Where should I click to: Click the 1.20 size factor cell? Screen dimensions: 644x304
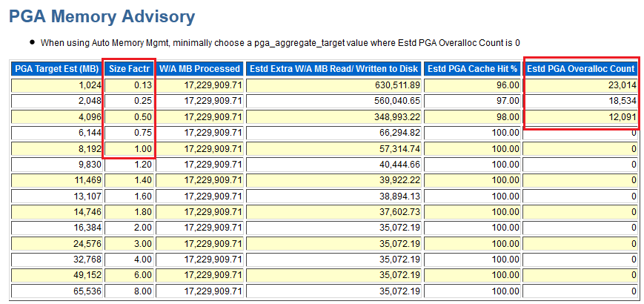(x=130, y=165)
